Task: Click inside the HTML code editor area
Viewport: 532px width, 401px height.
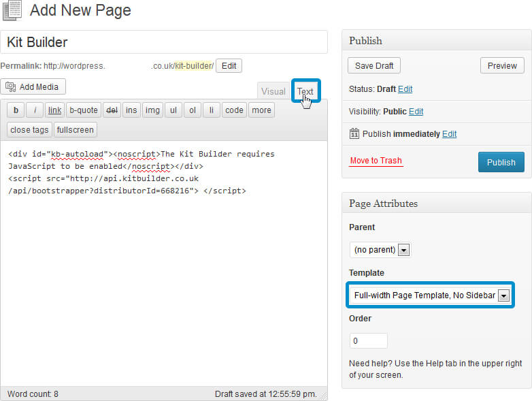Action: [164, 263]
